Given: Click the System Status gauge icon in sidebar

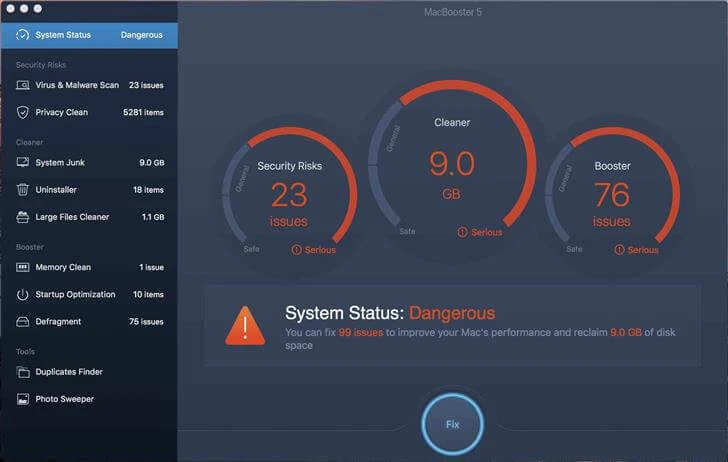Looking at the screenshot, I should tap(22, 35).
